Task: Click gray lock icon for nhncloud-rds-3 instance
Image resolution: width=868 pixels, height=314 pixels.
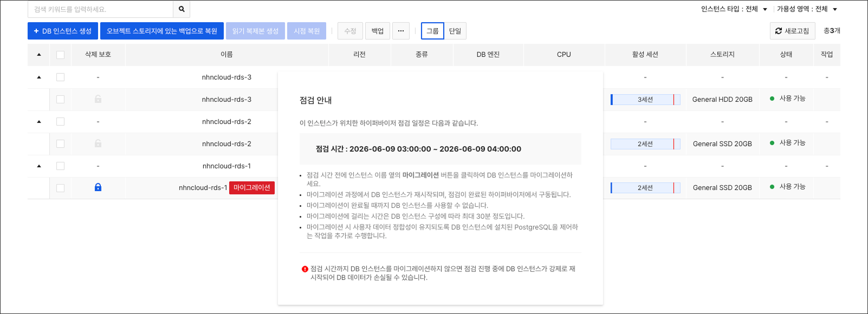Action: (98, 99)
